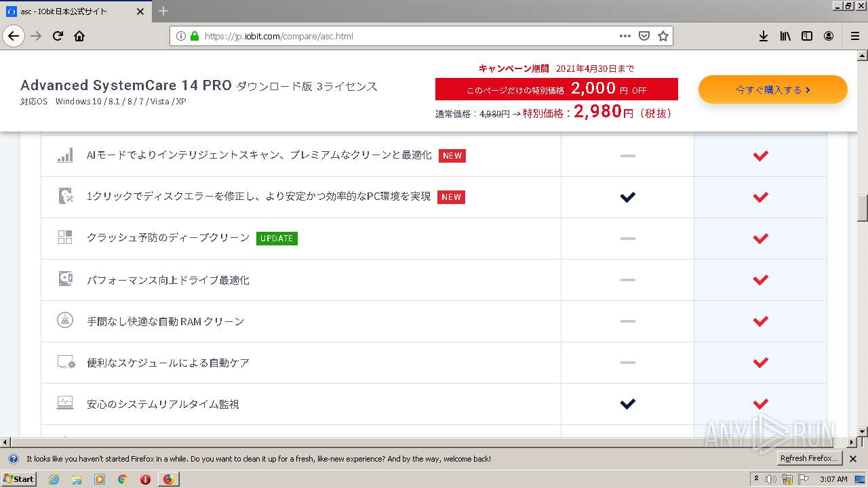Click the green padlock security icon
Viewport: 868px width, 488px height.
point(195,36)
